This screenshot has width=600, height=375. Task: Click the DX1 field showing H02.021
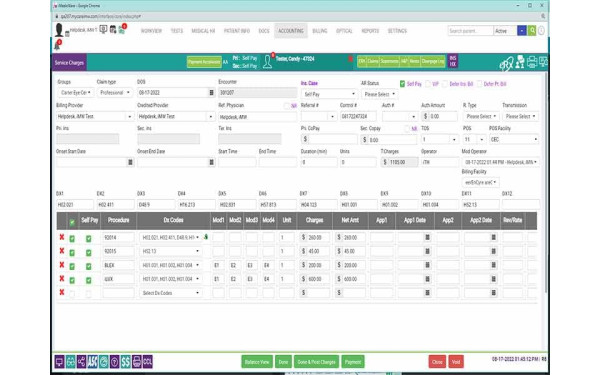point(75,204)
